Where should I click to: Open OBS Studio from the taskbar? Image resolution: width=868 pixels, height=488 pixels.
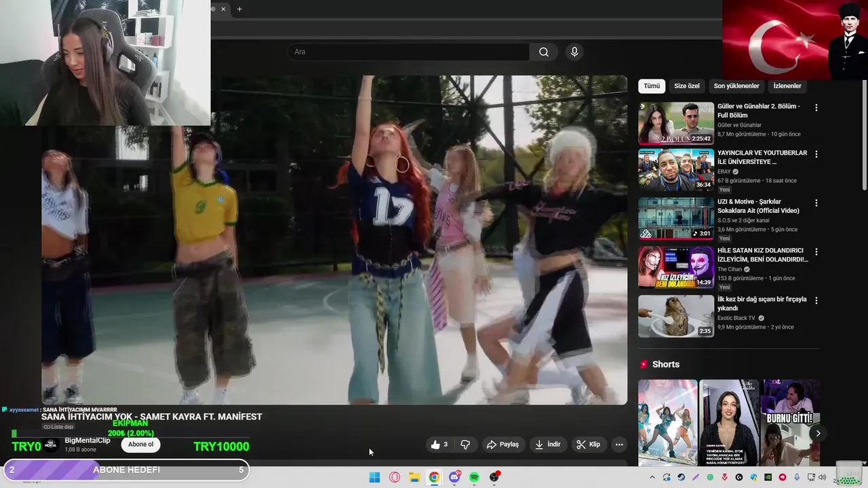494,477
